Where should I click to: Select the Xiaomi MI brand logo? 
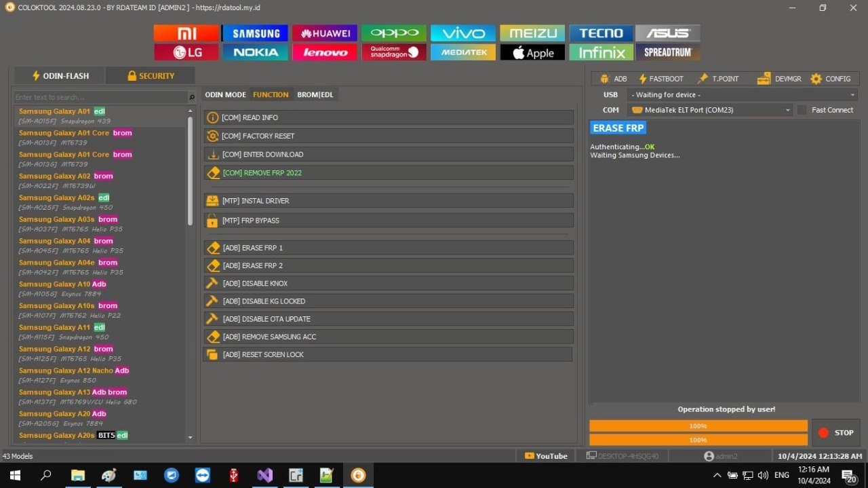(186, 33)
